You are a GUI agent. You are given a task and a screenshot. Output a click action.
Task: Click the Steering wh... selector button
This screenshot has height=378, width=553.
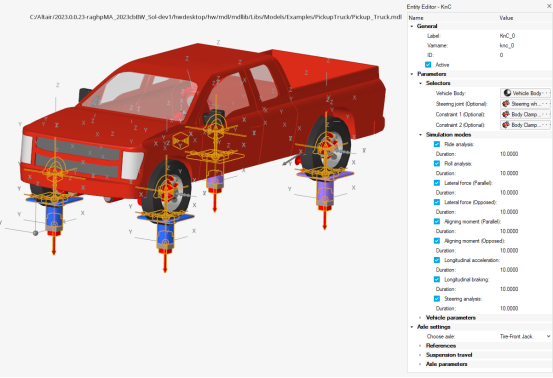click(x=525, y=104)
